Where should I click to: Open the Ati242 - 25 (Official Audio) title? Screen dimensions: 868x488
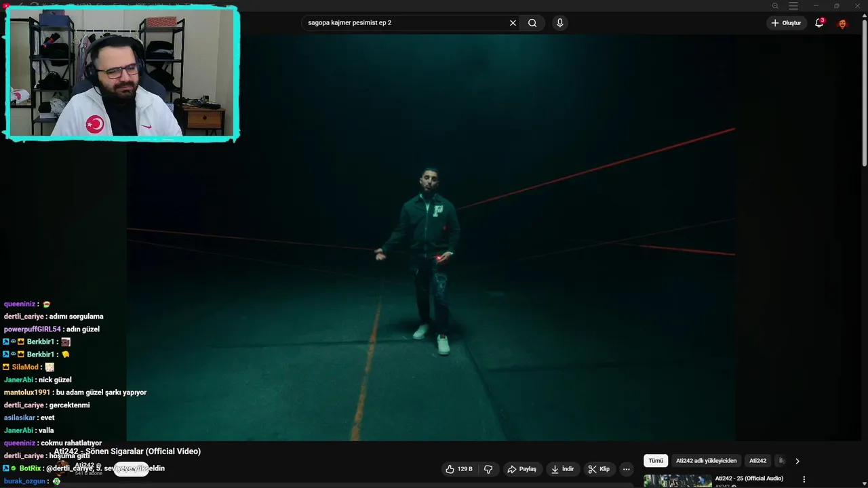[x=749, y=479]
